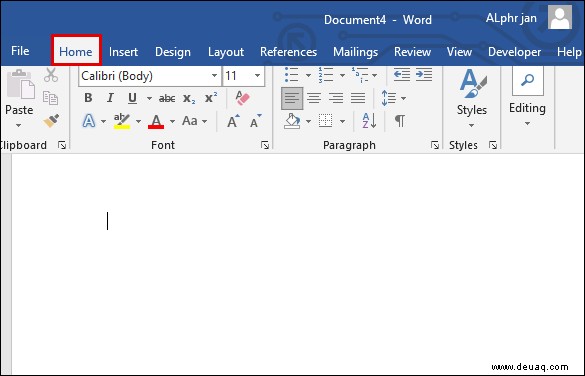The width and height of the screenshot is (585, 376).
Task: Toggle center alignment
Action: tap(314, 98)
